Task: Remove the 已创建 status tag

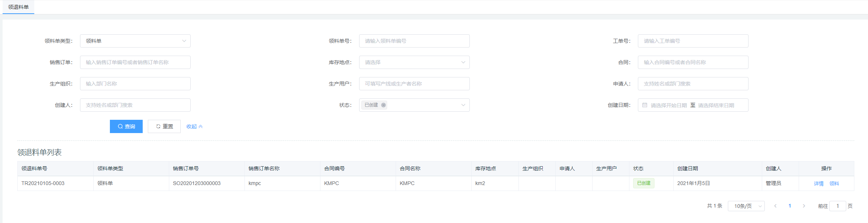Action: point(383,105)
